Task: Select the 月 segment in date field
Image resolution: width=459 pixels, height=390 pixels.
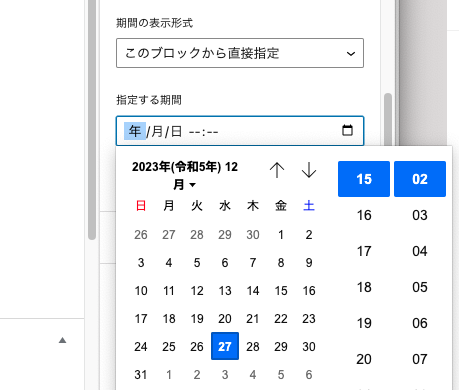Action: click(x=157, y=131)
